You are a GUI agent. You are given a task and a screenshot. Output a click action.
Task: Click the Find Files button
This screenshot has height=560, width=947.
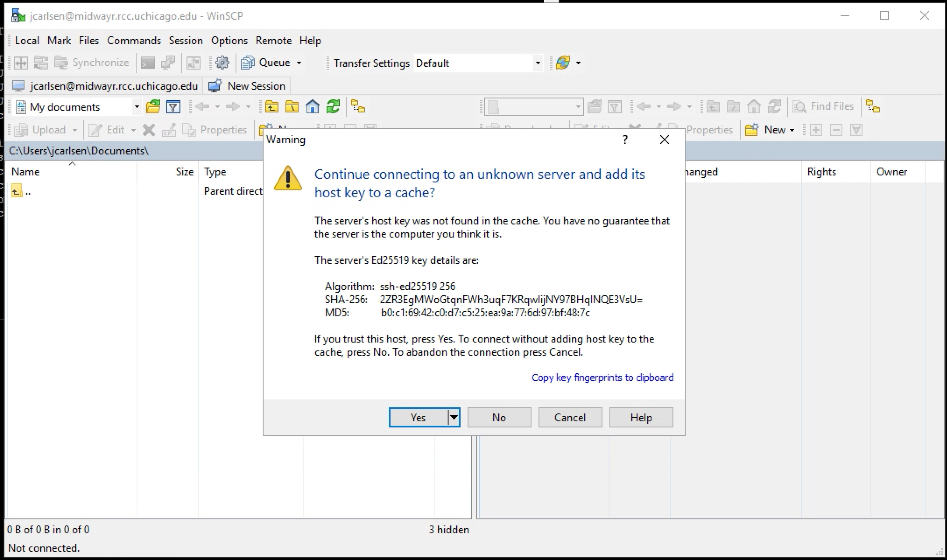(x=824, y=107)
